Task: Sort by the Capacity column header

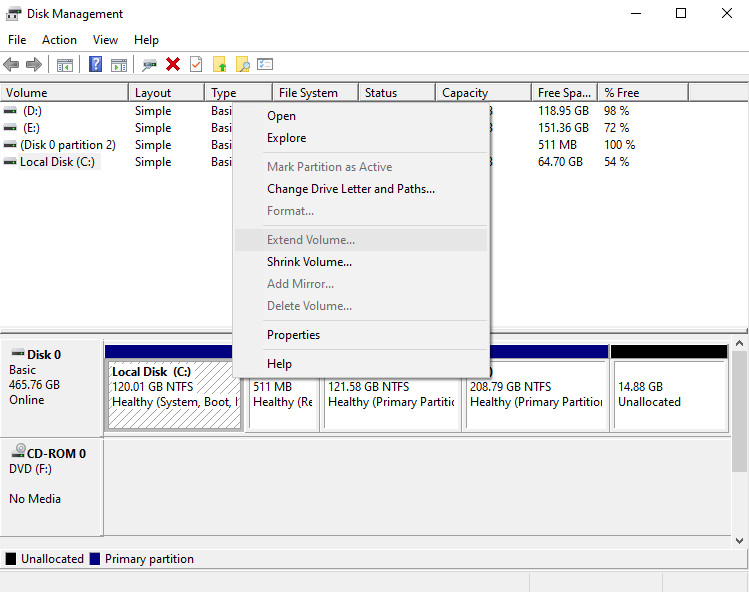Action: [x=484, y=93]
